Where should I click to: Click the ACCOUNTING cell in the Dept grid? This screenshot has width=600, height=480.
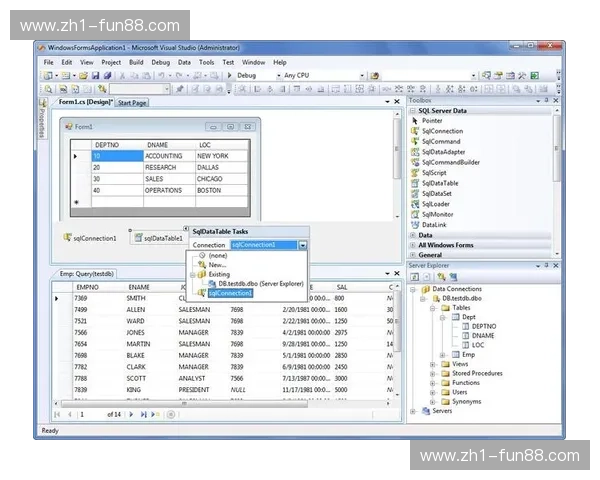(x=170, y=156)
